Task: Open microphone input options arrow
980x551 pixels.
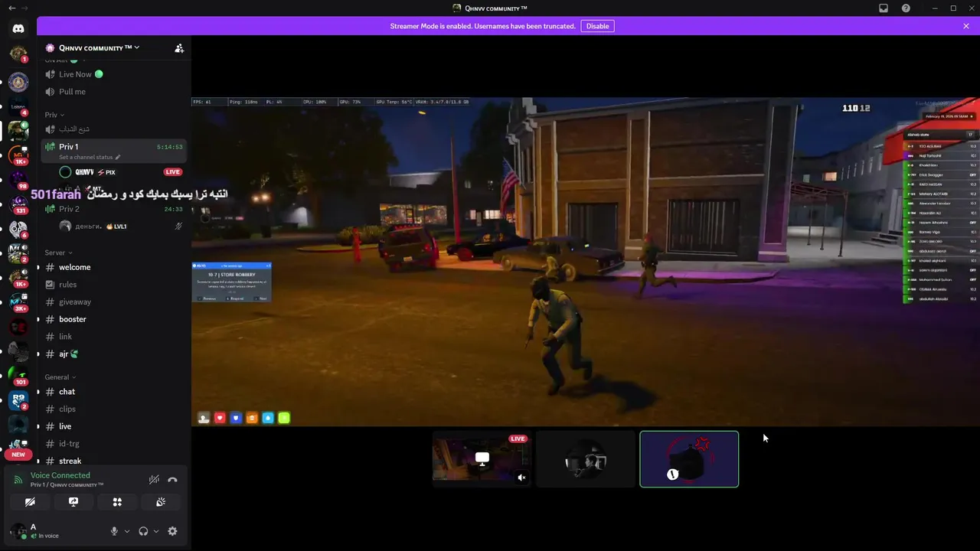Action: [127, 531]
